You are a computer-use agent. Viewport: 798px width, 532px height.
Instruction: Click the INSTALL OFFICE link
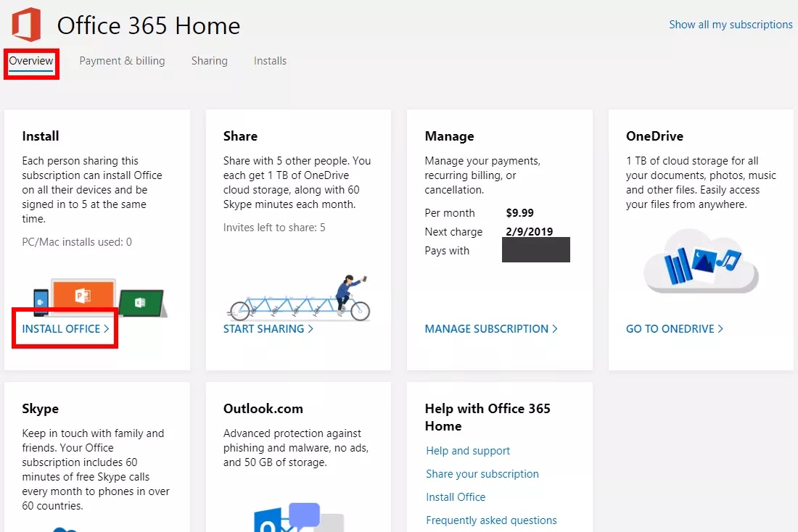[x=65, y=329]
